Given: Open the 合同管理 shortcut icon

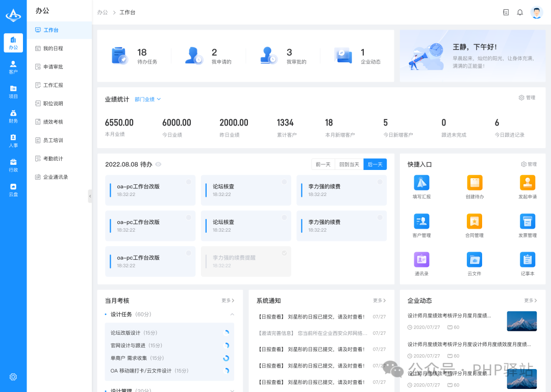Looking at the screenshot, I should [474, 222].
